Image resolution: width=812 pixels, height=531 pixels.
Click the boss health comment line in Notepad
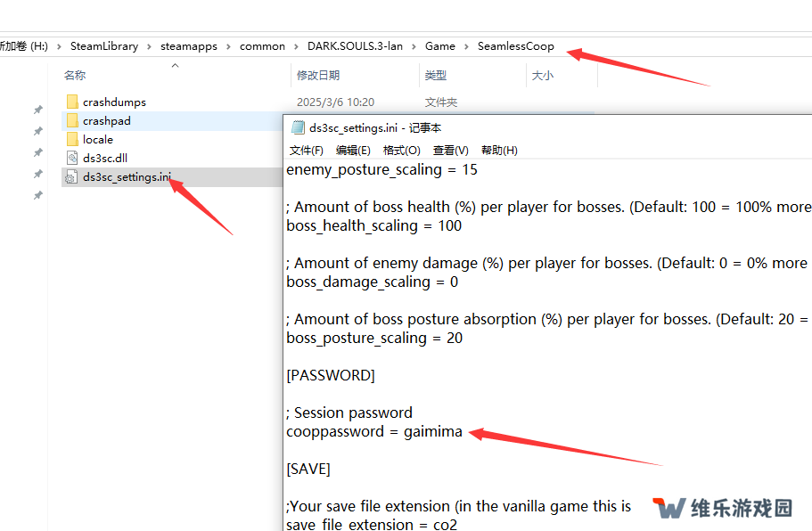coord(548,207)
